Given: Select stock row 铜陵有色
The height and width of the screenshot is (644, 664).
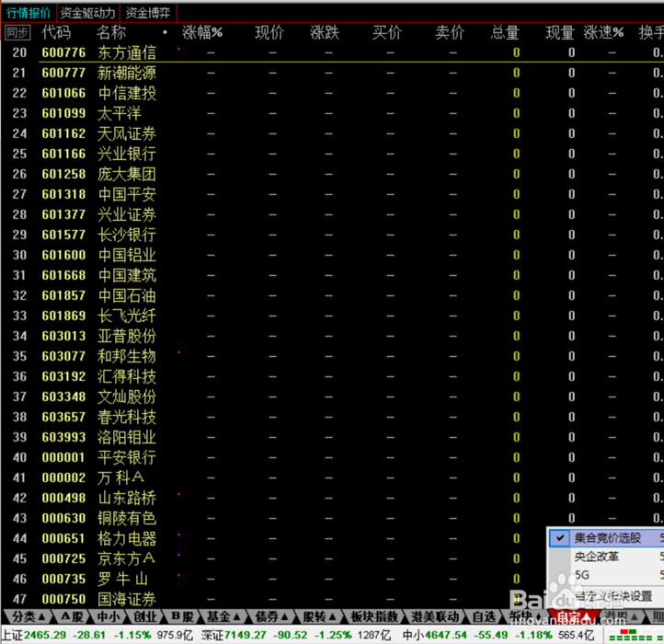Looking at the screenshot, I should coord(332,518).
